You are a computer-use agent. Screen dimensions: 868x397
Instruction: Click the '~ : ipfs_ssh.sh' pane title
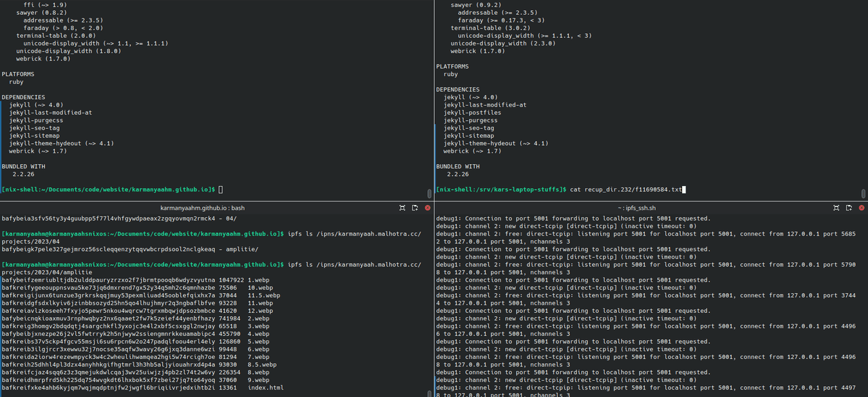[x=637, y=208]
